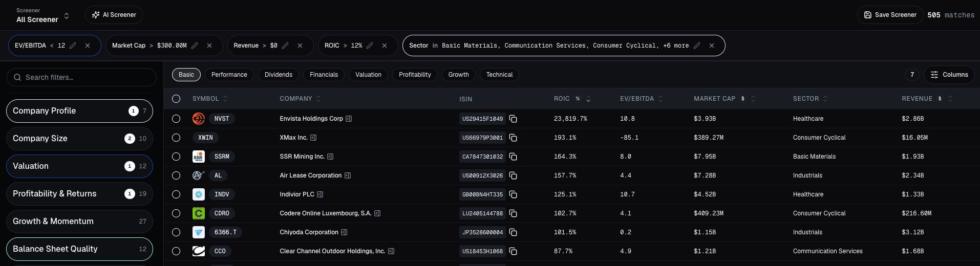Copy ISIN US18453H1068 for Clear Channel
Viewport: 980px width, 266px height.
pyautogui.click(x=513, y=251)
